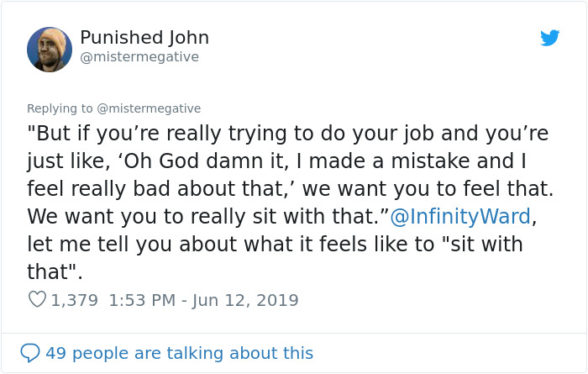Viewport: 588px width, 374px height.
Task: Click the tweet's final word "that".
Action: click(x=50, y=271)
